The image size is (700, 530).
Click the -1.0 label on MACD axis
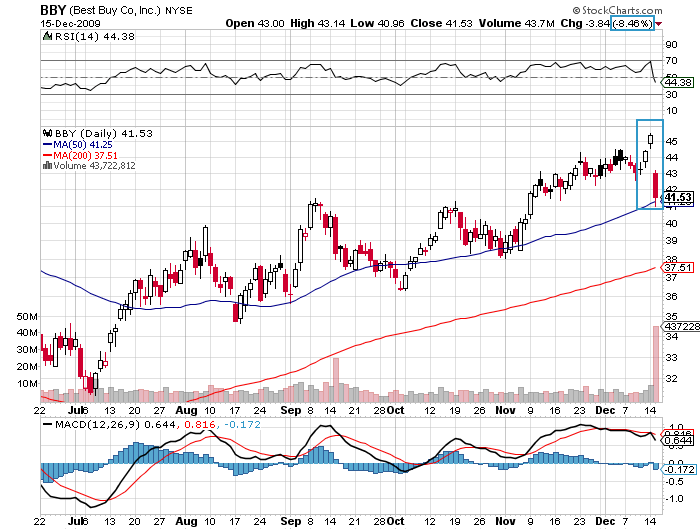(673, 498)
